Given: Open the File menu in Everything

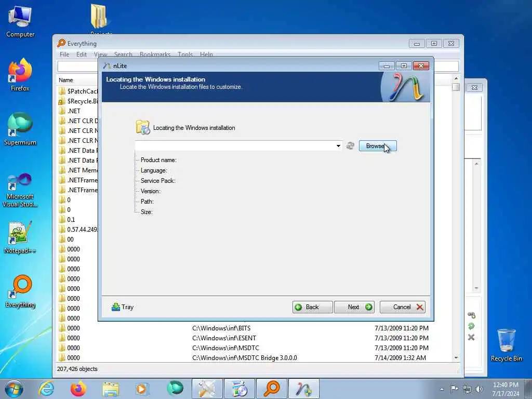Looking at the screenshot, I should click(64, 54).
